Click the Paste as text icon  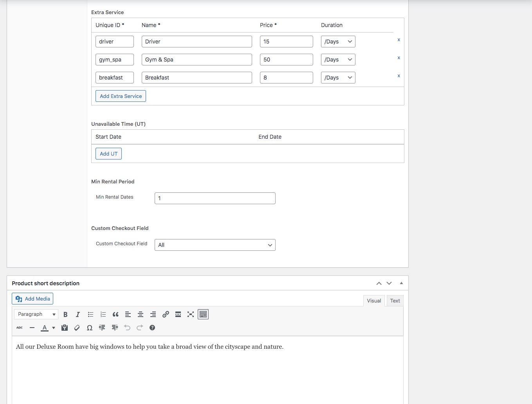(65, 328)
